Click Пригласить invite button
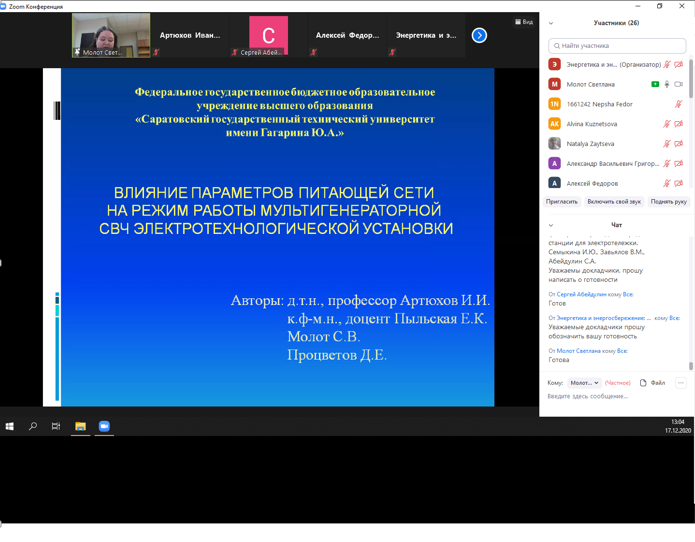The image size is (695, 542). (x=562, y=202)
